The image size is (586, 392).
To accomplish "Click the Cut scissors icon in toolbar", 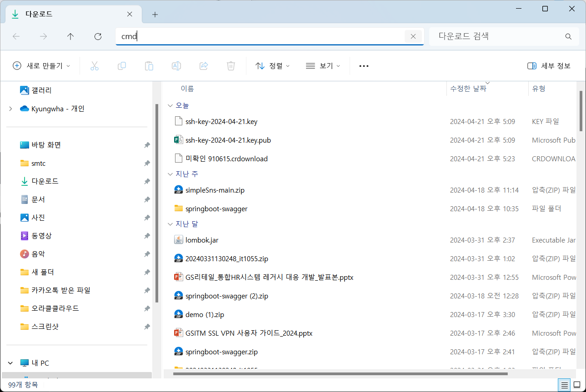I will tap(95, 66).
